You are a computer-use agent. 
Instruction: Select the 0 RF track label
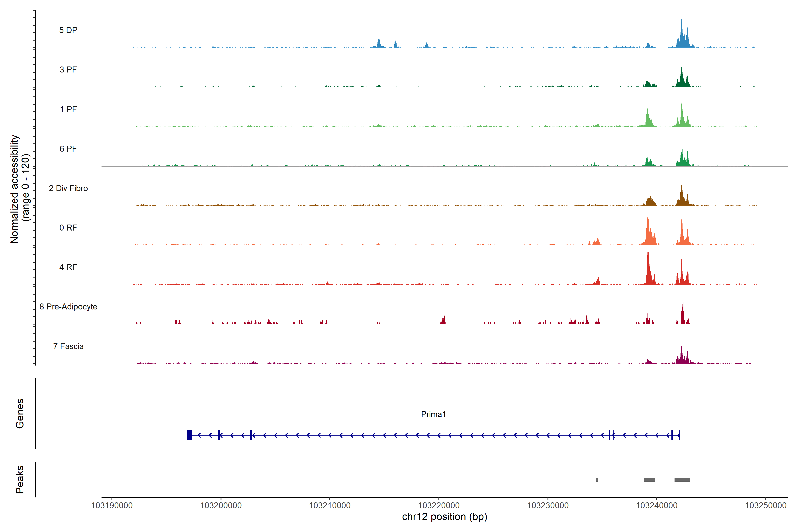(x=68, y=228)
